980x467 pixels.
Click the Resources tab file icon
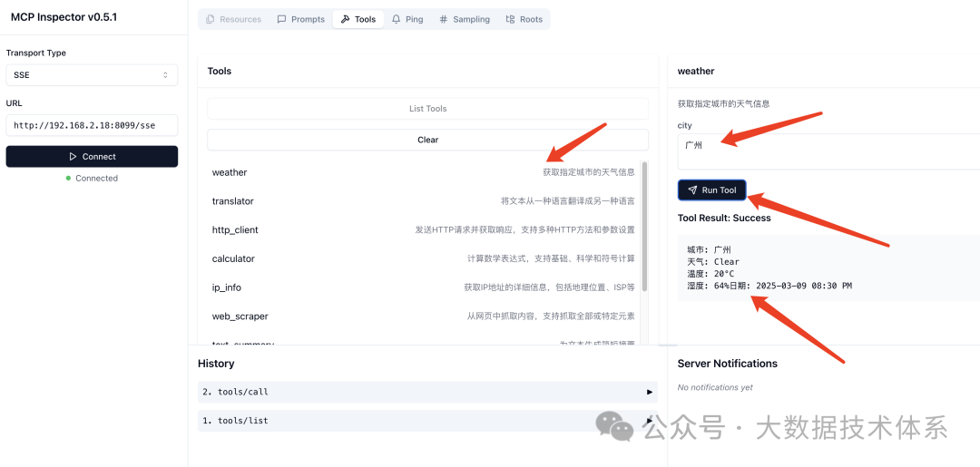click(x=210, y=19)
